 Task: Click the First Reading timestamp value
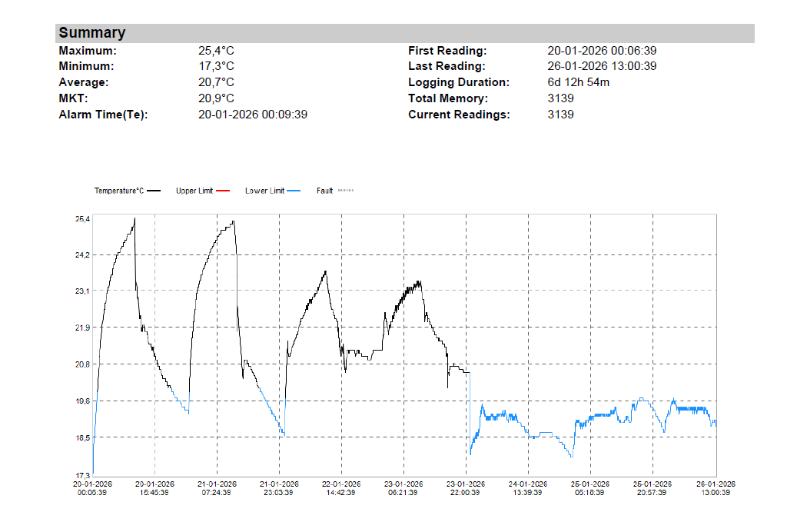(x=602, y=51)
